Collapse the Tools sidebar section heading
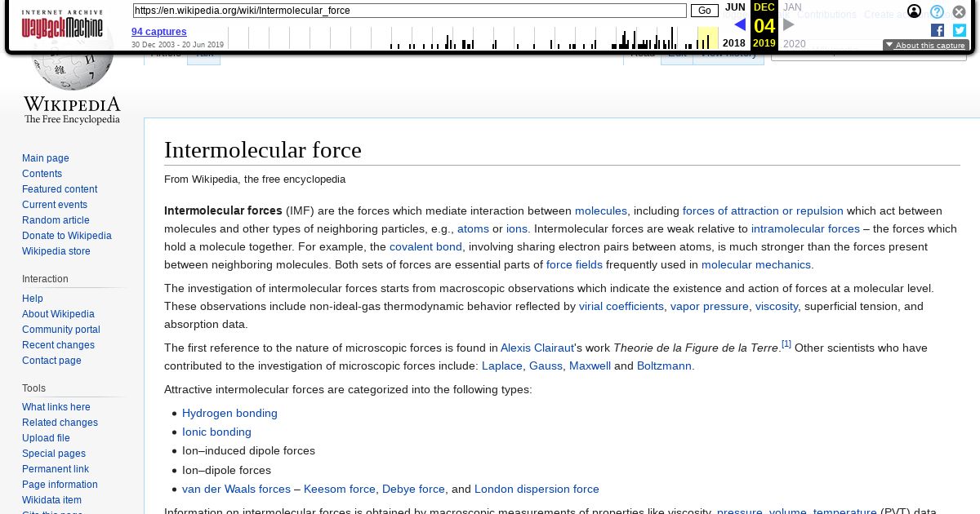This screenshot has height=514, width=980. (33, 388)
